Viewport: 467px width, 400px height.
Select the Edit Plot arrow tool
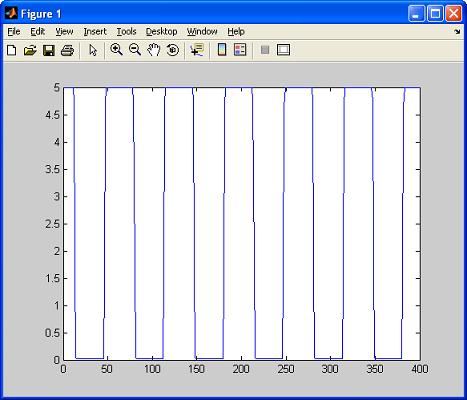coord(93,50)
